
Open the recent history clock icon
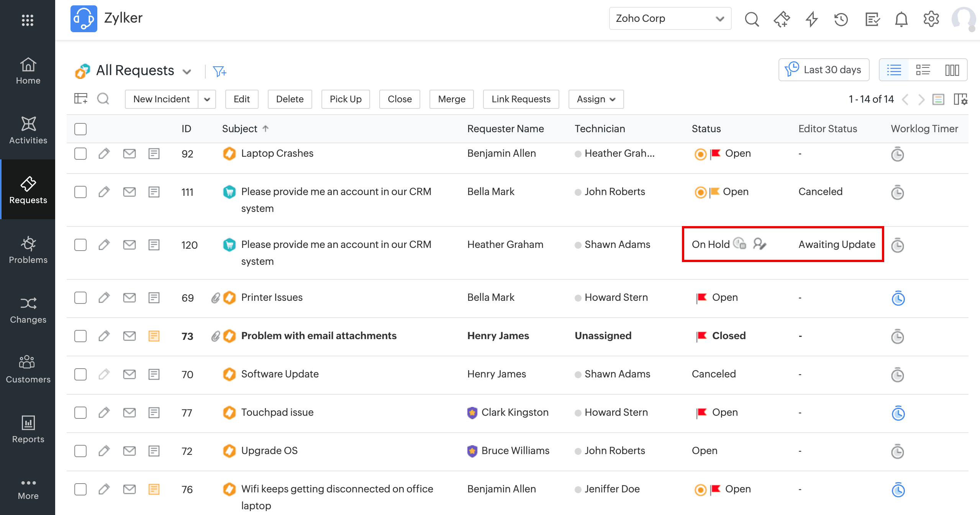pos(841,19)
